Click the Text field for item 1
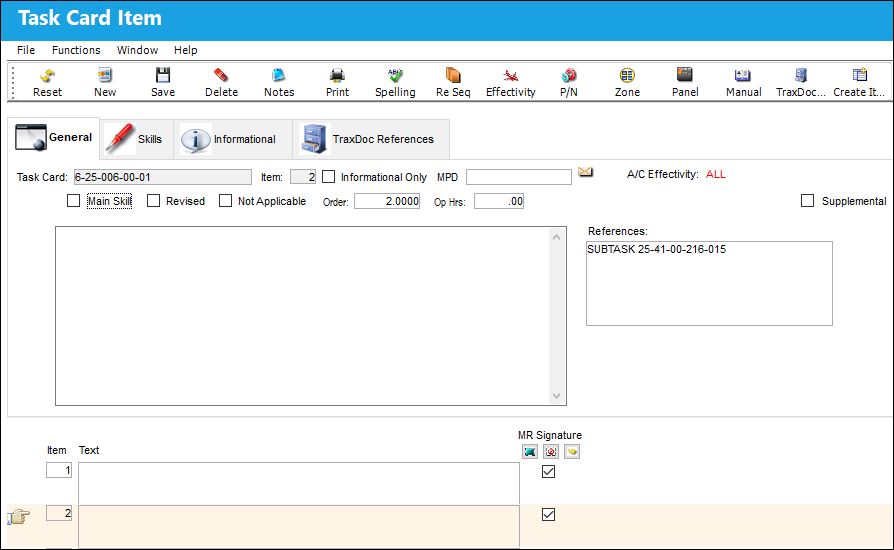 (x=299, y=483)
